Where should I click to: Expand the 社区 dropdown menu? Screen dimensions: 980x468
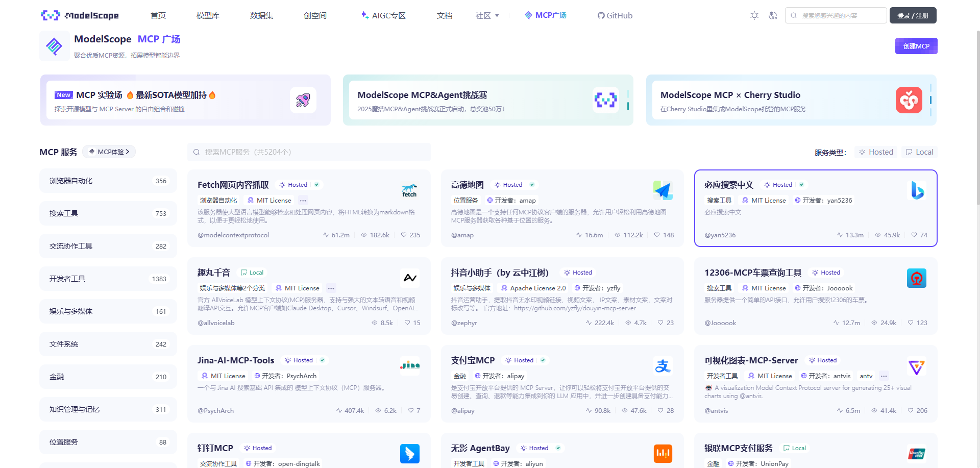coord(487,15)
